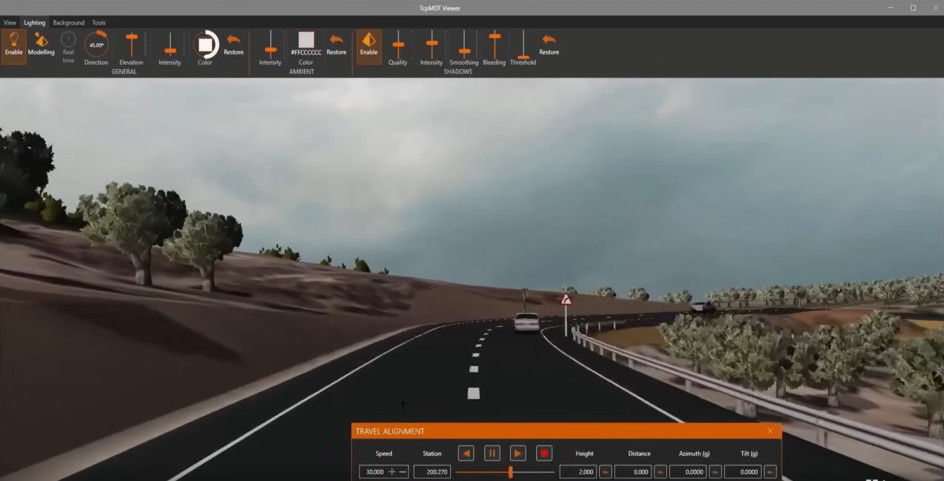Adjust the Shadows Bleeding slider
The height and width of the screenshot is (481, 944).
(x=494, y=45)
